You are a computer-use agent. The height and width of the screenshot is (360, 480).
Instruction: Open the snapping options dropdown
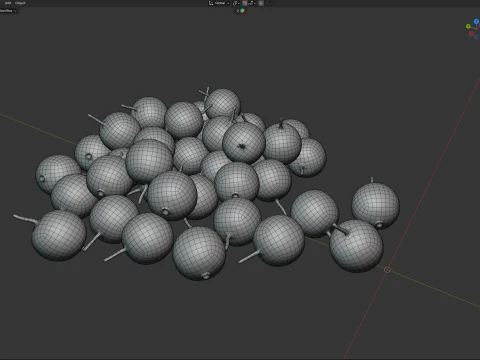252,3
